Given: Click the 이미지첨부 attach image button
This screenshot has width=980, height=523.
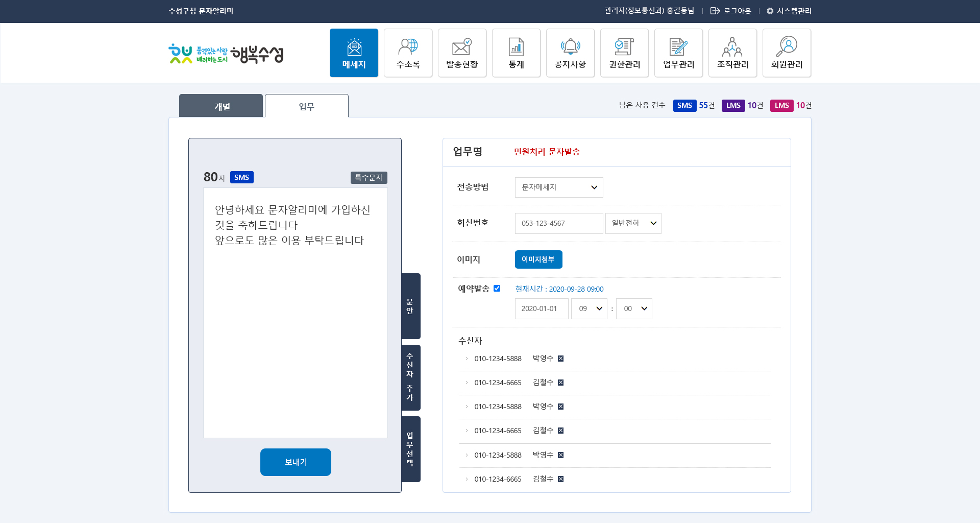Looking at the screenshot, I should coord(538,259).
